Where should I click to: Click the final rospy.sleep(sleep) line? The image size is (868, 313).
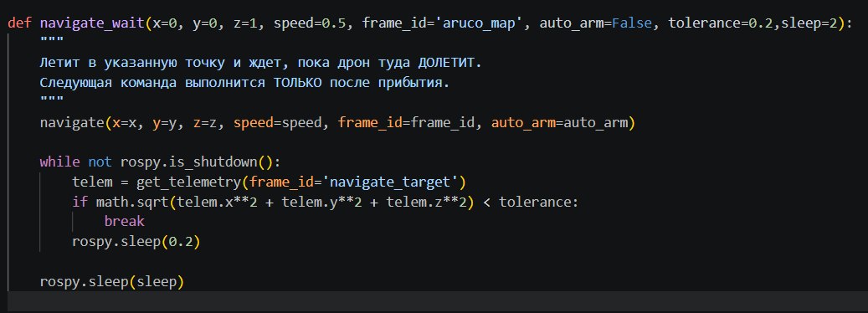pyautogui.click(x=112, y=282)
